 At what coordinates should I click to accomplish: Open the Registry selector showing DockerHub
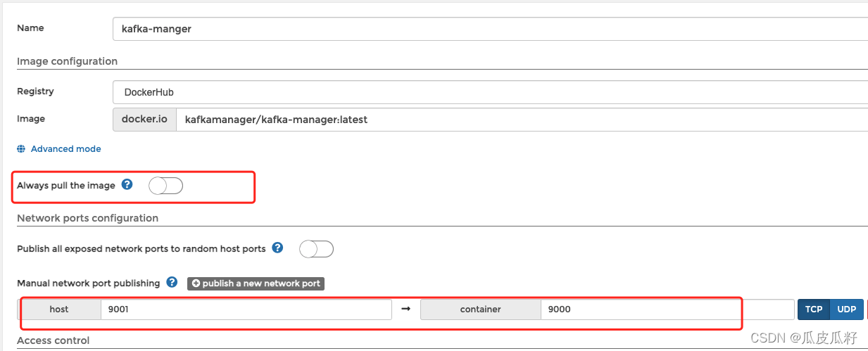click(x=490, y=92)
